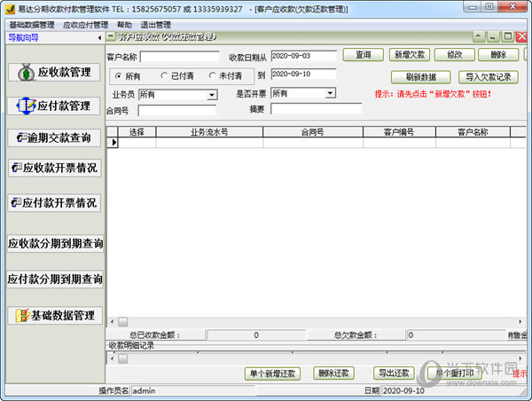Image resolution: width=532 pixels, height=401 pixels.
Task: Select the 所有 radio button
Action: tap(118, 76)
